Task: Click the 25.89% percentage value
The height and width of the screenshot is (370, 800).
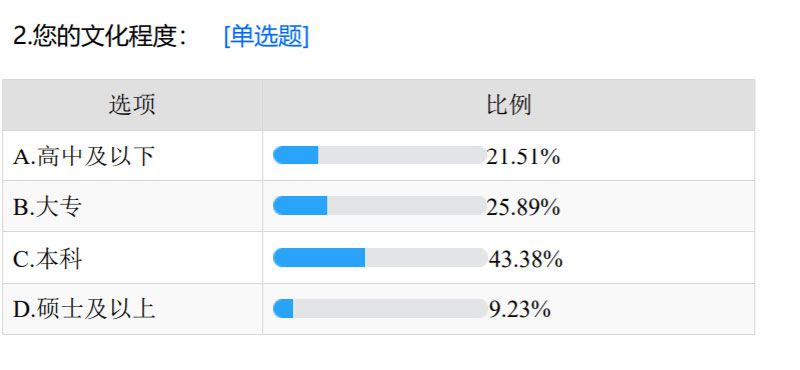Action: tap(523, 207)
